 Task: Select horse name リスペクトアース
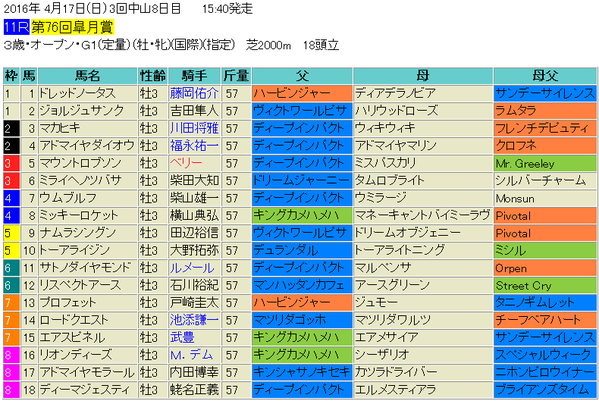coord(80,285)
